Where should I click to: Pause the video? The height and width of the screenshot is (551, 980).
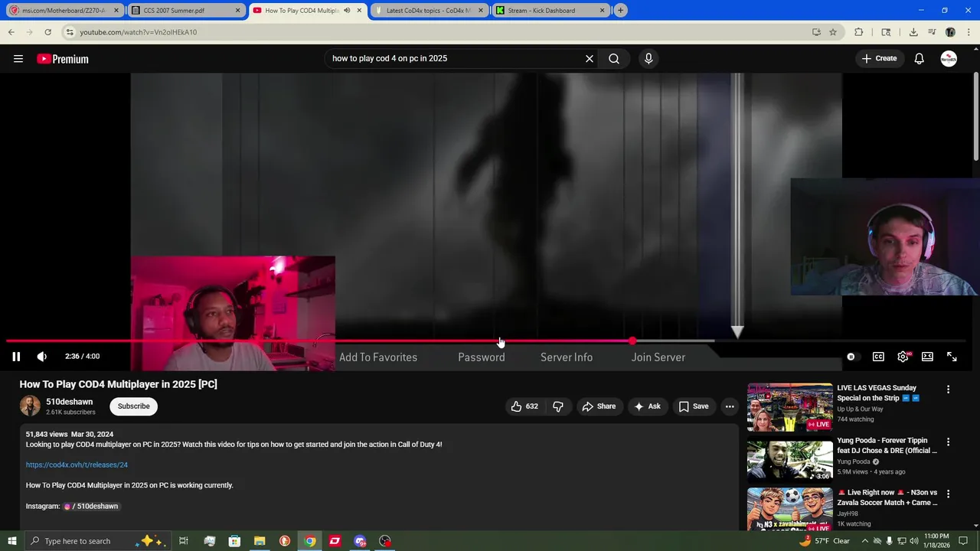point(16,357)
